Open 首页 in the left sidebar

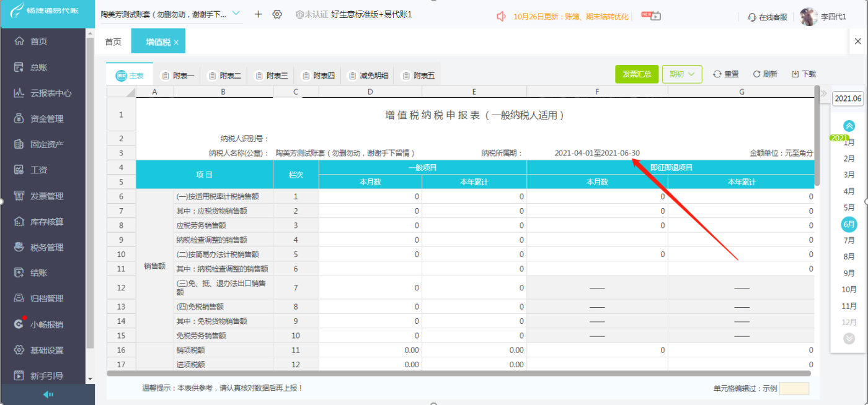click(38, 41)
